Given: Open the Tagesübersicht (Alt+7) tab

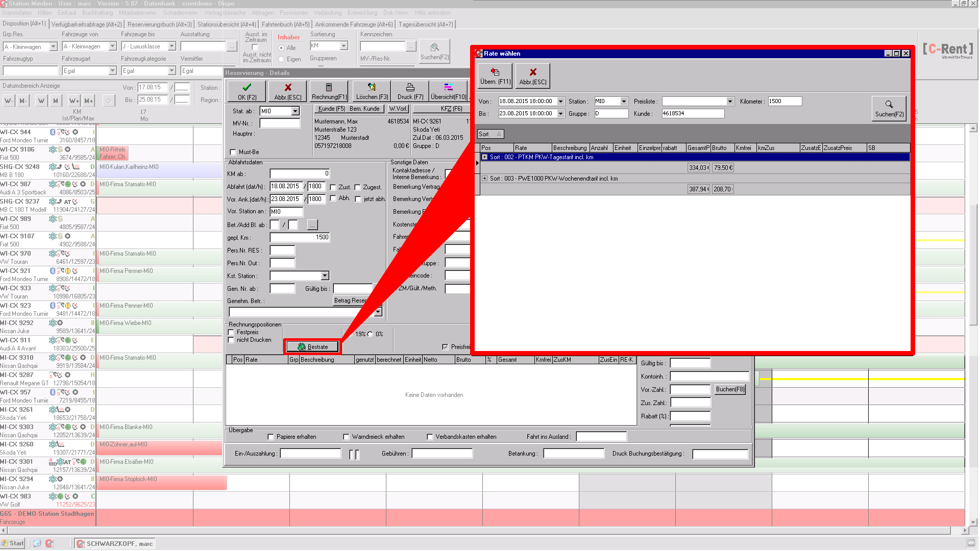Looking at the screenshot, I should point(426,24).
